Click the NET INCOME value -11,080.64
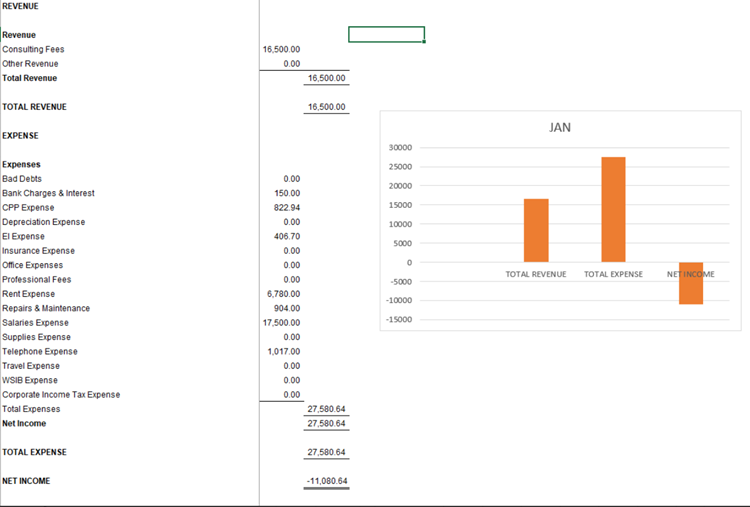The width and height of the screenshot is (750, 507). 327,480
